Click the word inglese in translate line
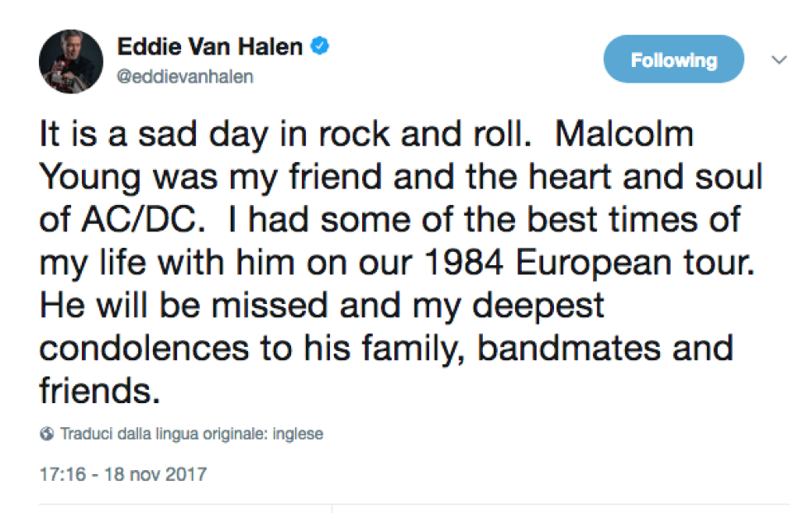 (x=298, y=434)
